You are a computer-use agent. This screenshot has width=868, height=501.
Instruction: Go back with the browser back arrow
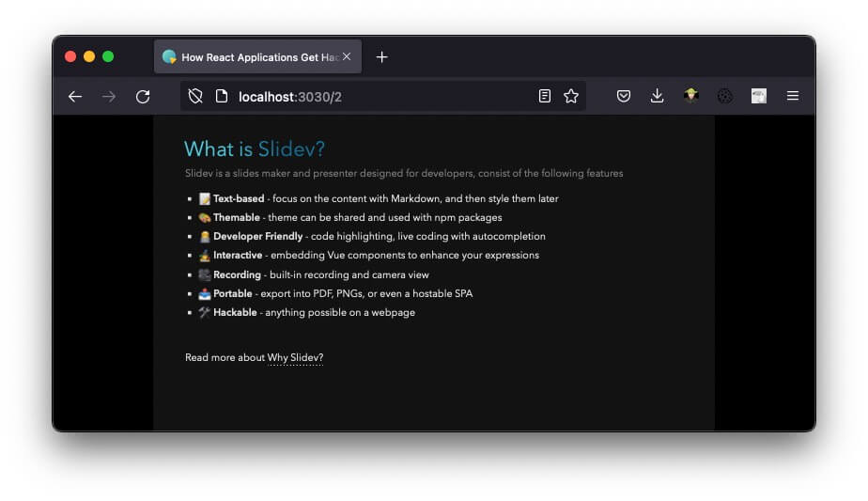point(75,97)
